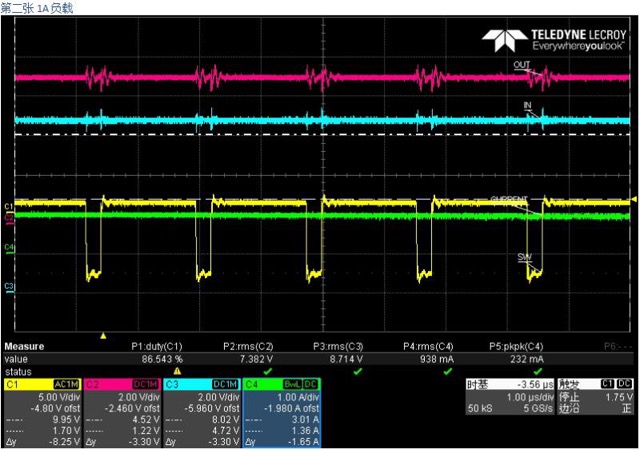The height and width of the screenshot is (450, 640).
Task: Click the DC1M coupling badge on C3
Action: point(225,384)
